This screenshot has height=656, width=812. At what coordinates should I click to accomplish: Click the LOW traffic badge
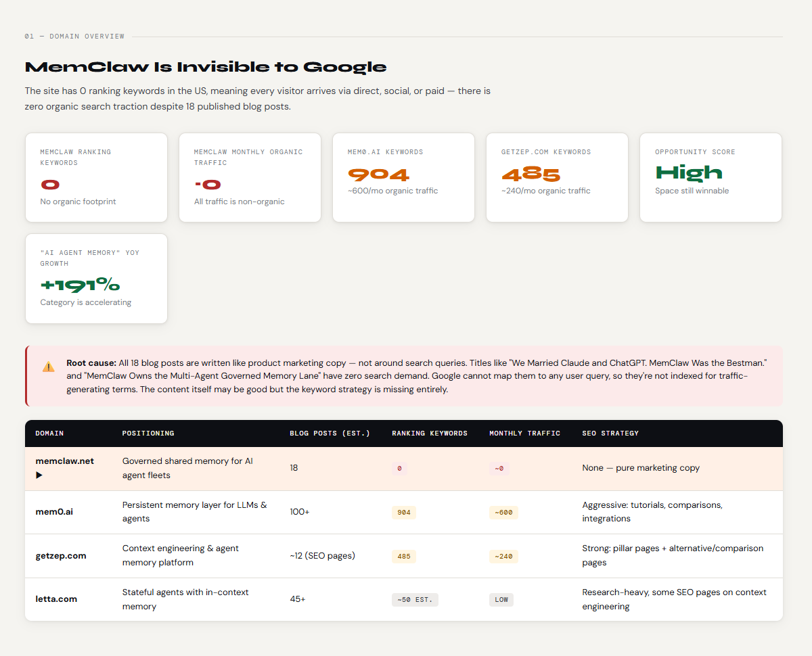pos(501,600)
